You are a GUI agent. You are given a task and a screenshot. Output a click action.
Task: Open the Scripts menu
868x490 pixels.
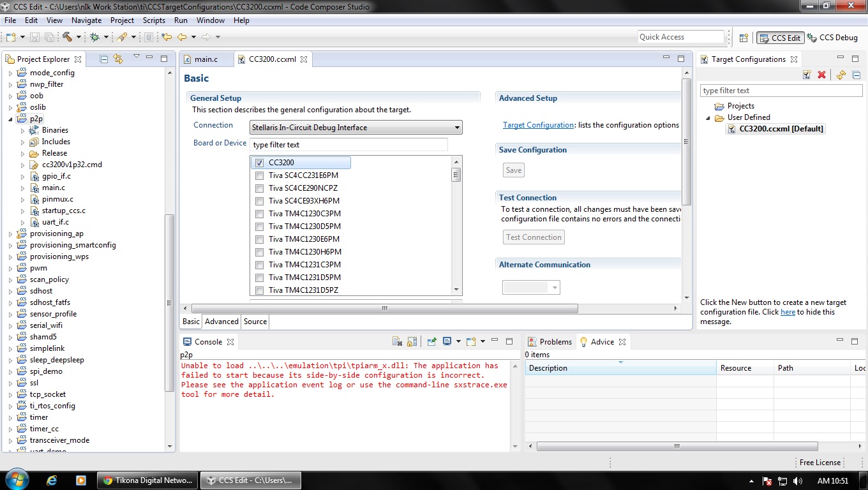coord(154,20)
